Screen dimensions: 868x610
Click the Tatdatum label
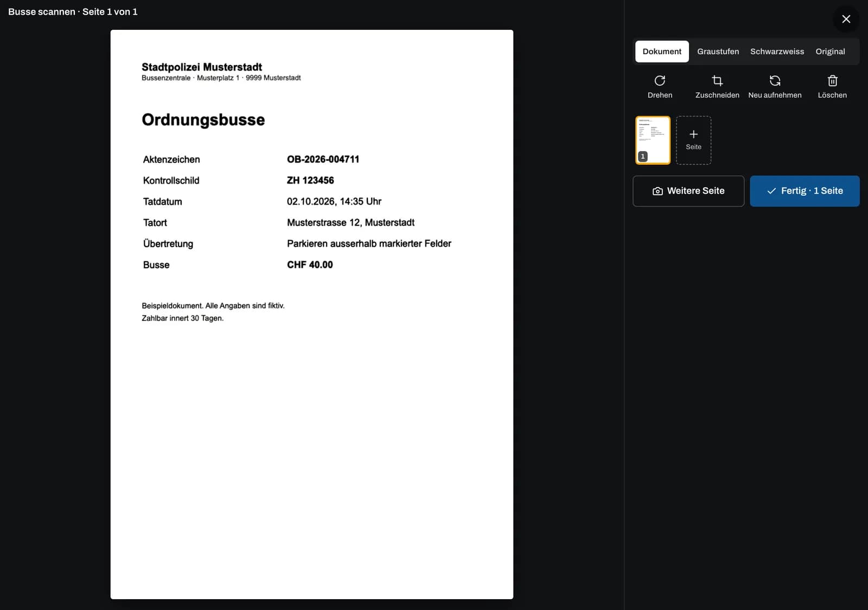coord(162,202)
